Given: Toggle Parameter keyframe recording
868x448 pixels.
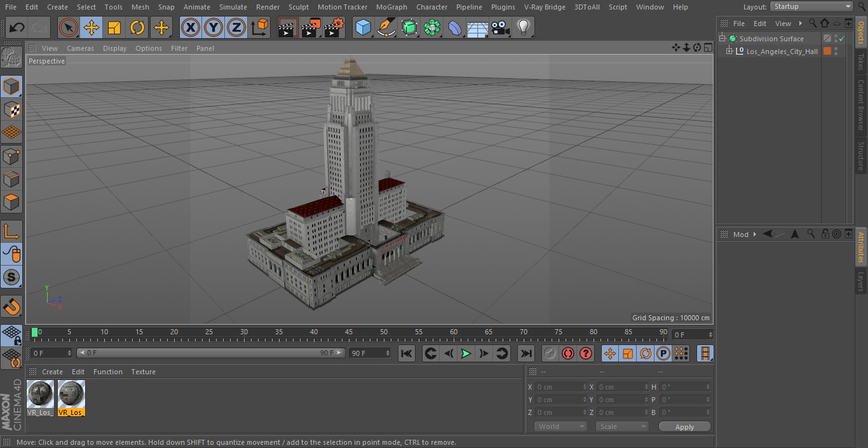Looking at the screenshot, I should [x=663, y=353].
